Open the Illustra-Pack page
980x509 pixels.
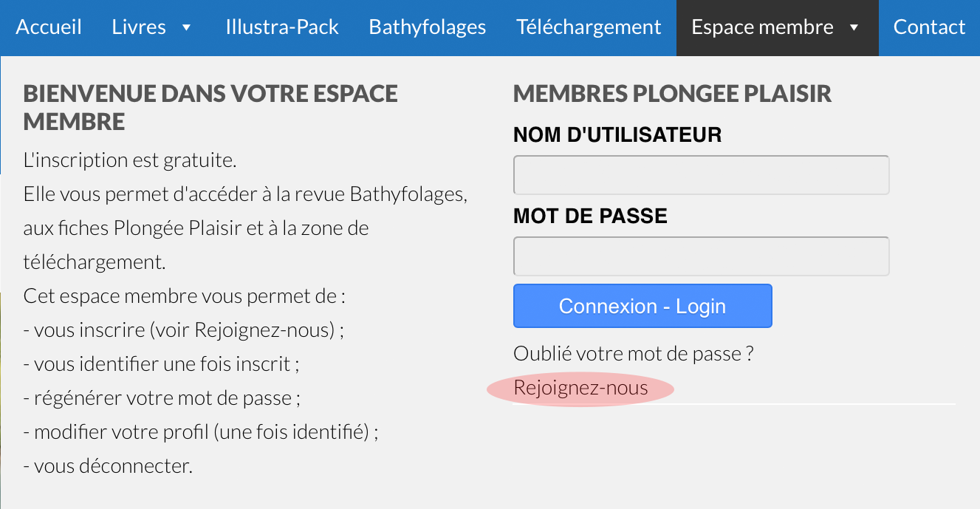(282, 27)
